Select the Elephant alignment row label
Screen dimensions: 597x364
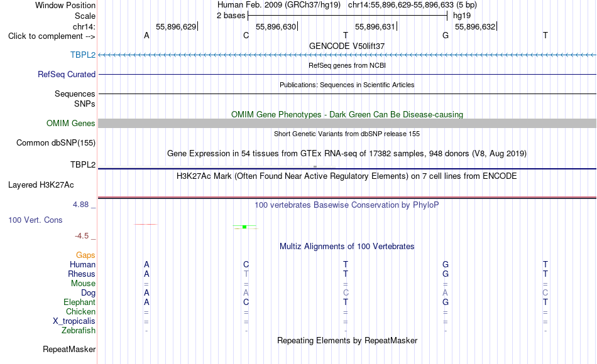click(x=80, y=302)
